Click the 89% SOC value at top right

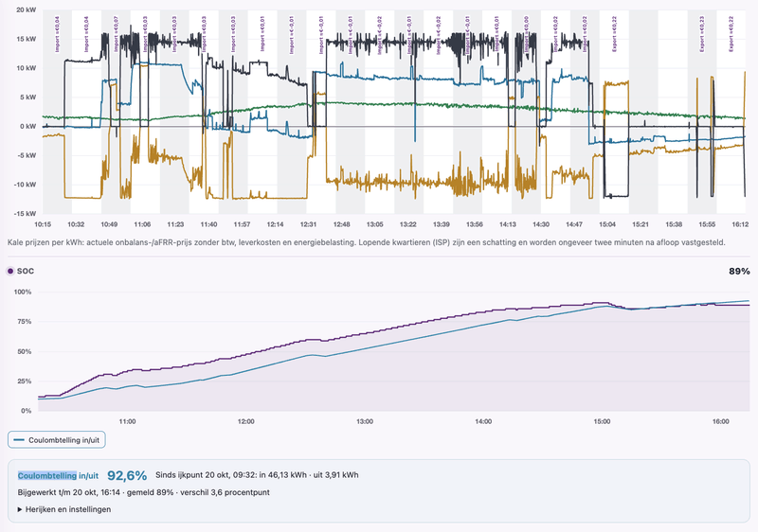click(739, 272)
